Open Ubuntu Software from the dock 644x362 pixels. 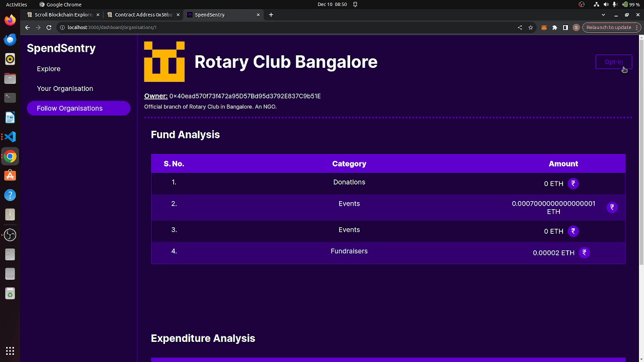pos(10,175)
